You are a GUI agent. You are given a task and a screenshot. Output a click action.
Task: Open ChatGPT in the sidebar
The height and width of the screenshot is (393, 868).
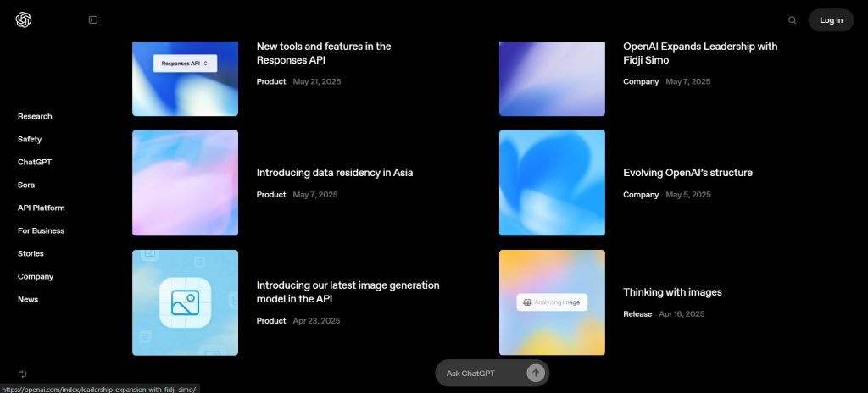click(34, 162)
